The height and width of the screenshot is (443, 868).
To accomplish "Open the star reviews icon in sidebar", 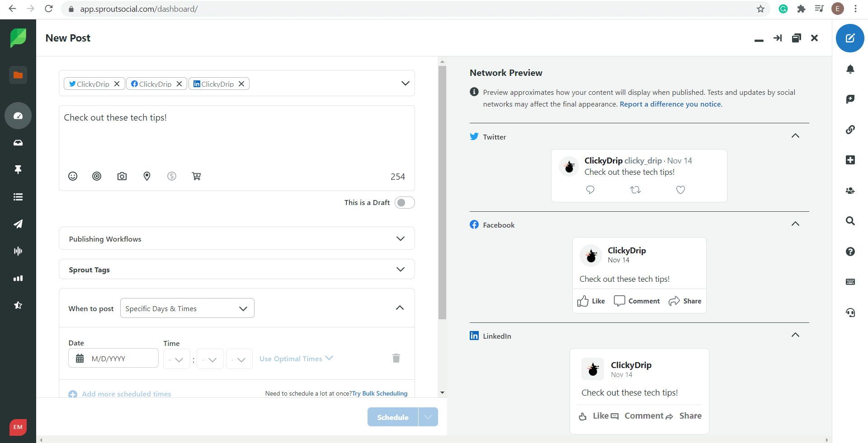I will (x=18, y=305).
